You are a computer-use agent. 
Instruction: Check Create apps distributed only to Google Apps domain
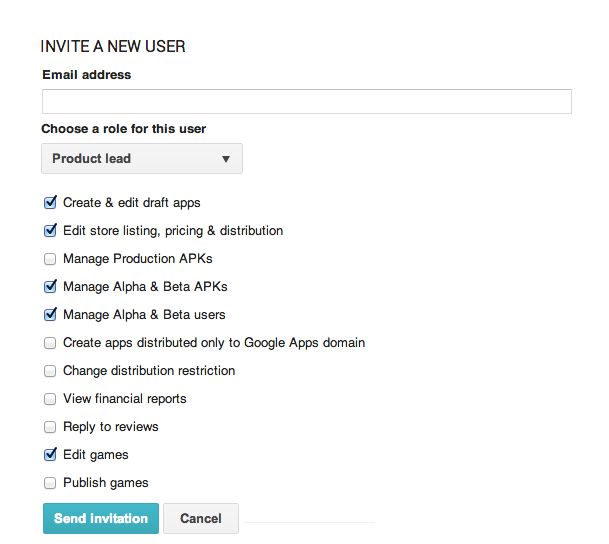click(x=50, y=343)
